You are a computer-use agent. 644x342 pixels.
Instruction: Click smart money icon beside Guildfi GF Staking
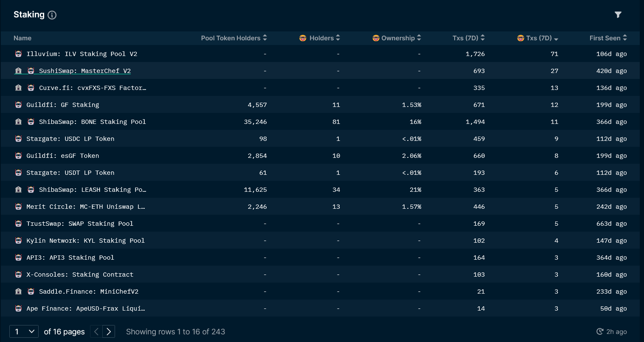tap(18, 105)
